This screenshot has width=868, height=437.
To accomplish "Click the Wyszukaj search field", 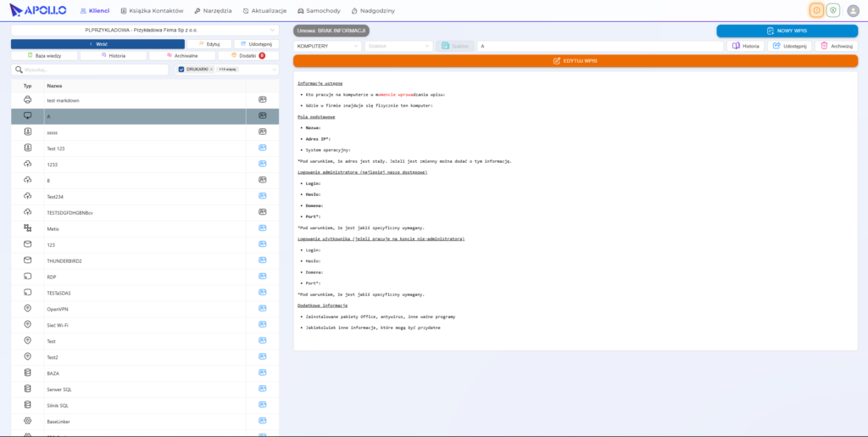I will pos(90,70).
